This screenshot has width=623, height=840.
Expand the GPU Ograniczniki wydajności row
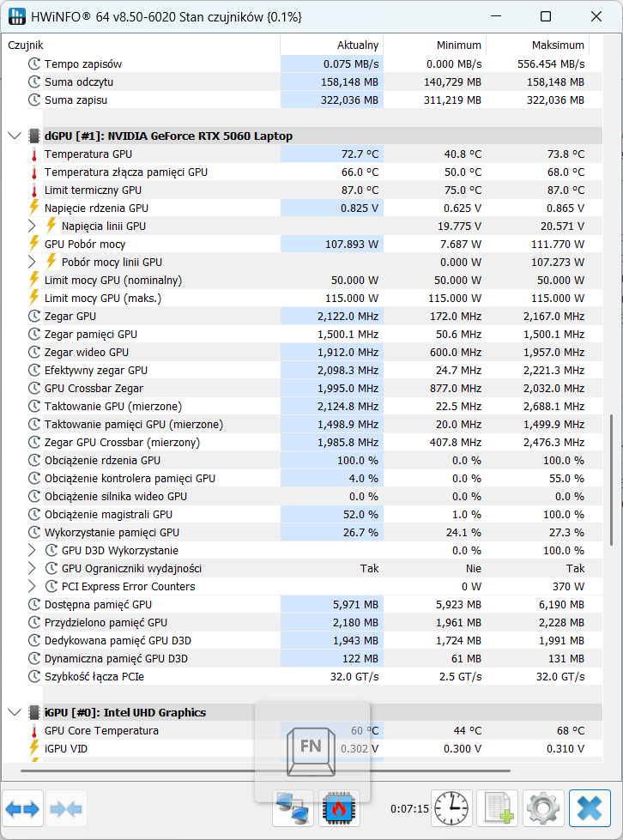[32, 568]
